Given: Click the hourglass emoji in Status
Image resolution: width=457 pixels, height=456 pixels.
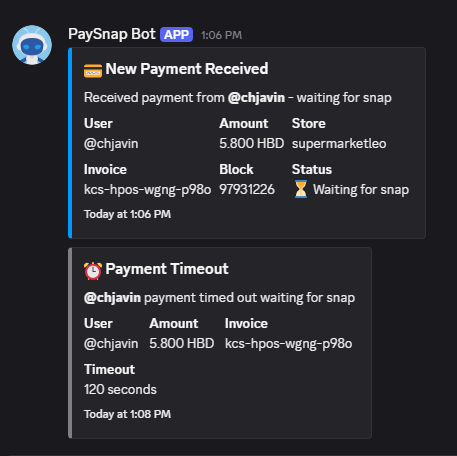Looking at the screenshot, I should coord(301,189).
